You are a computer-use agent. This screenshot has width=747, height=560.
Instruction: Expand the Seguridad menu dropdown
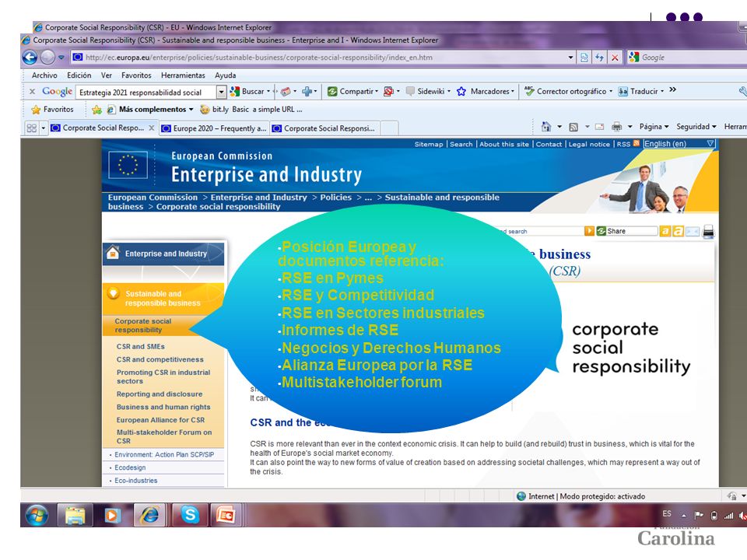point(696,127)
